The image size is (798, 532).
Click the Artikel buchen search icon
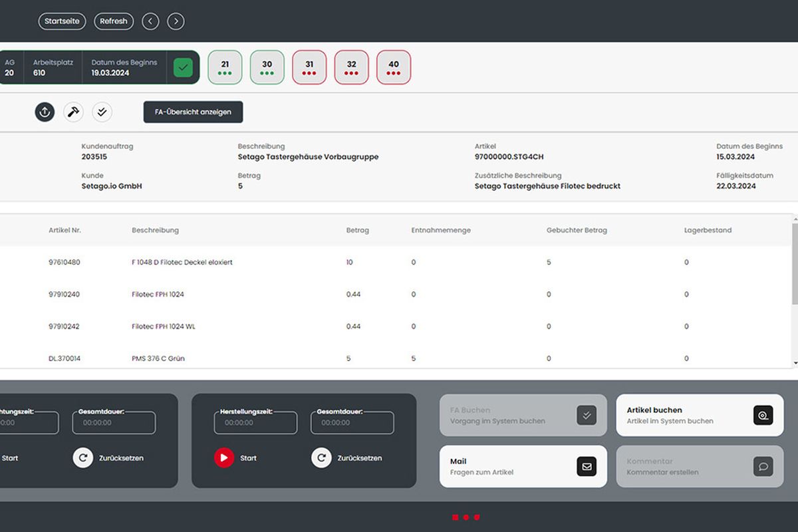763,416
